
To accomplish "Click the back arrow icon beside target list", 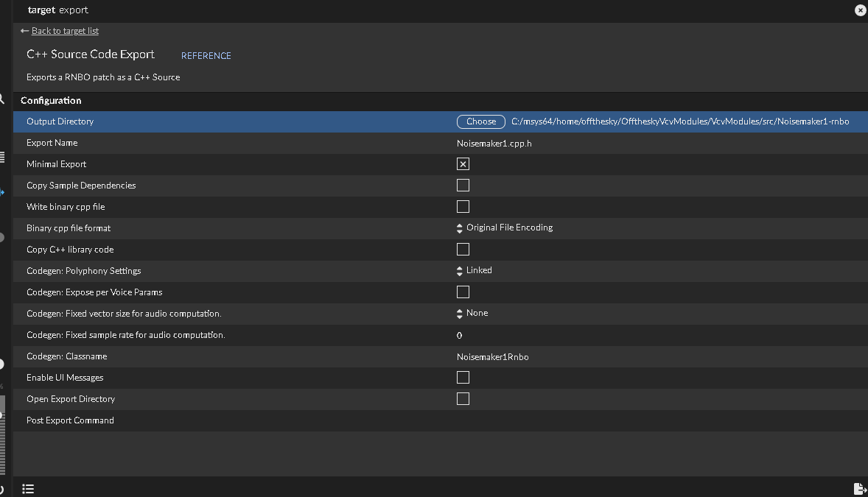I will [x=24, y=31].
